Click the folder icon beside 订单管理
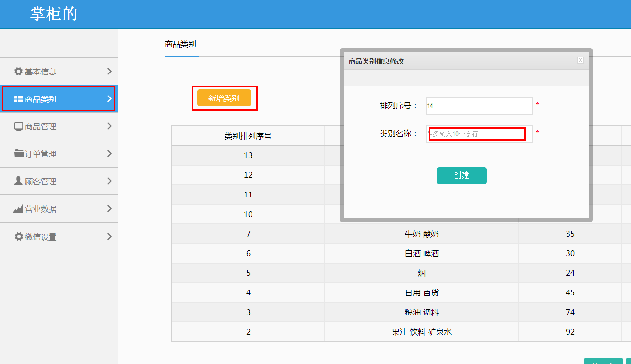 click(19, 154)
